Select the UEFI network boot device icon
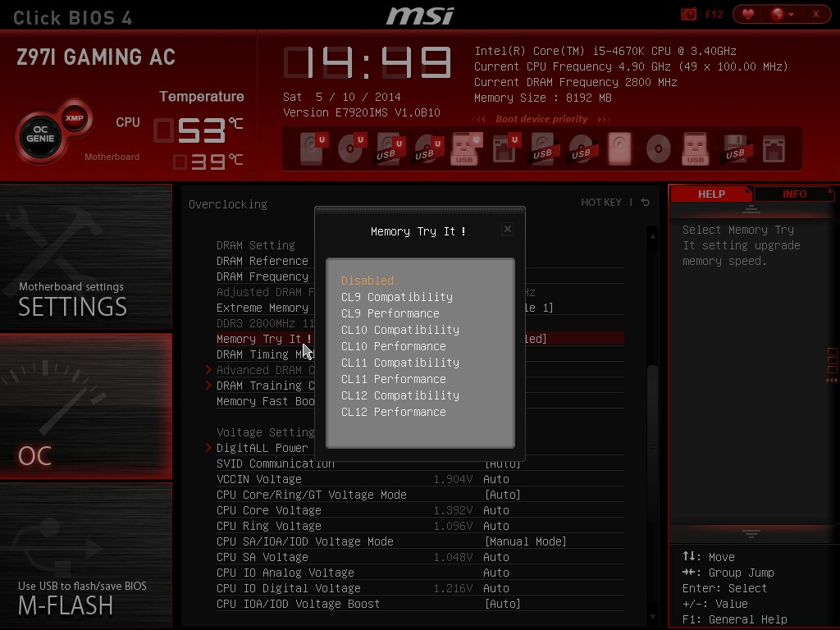The height and width of the screenshot is (630, 840). (x=505, y=148)
